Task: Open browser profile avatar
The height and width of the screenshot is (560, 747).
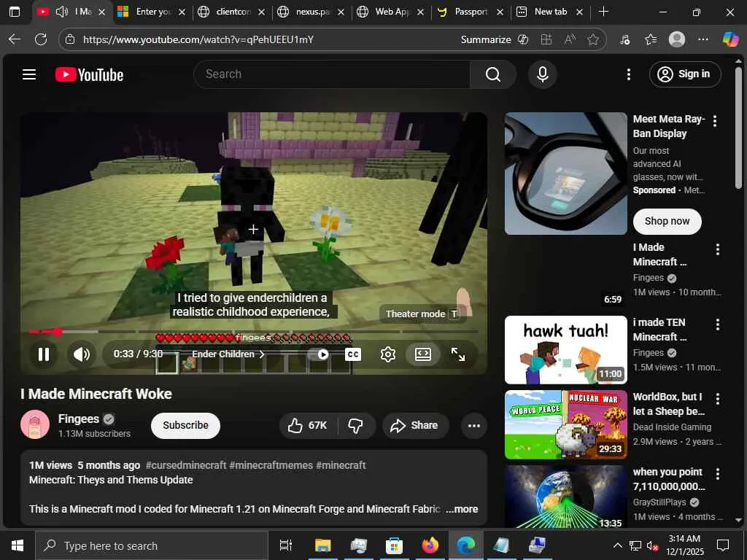Action: (676, 39)
